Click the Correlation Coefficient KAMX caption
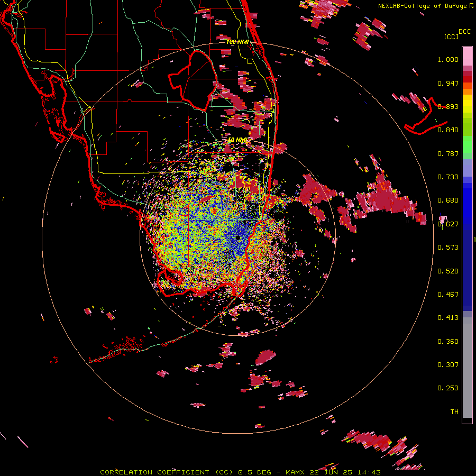Screen dimensions: 476x476 coord(240,472)
